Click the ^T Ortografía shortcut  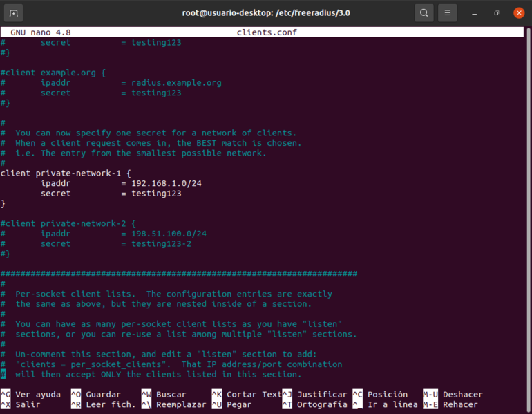tap(314, 404)
